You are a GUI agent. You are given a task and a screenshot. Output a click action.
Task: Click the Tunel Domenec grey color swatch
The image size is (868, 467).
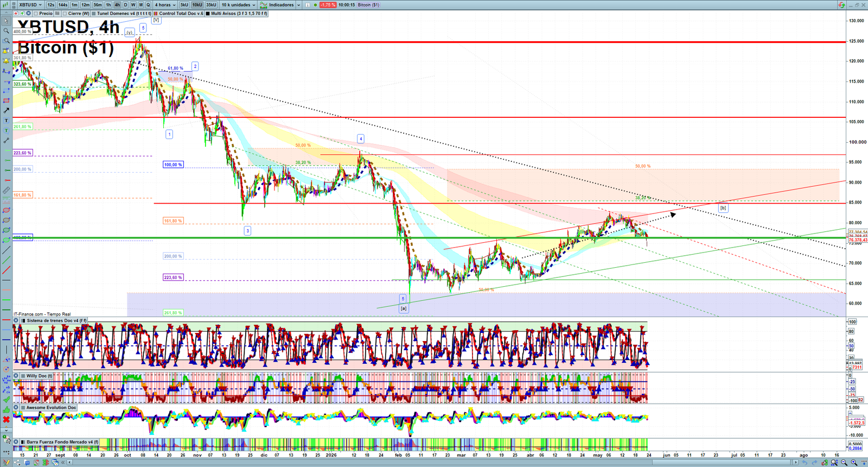[x=93, y=14]
